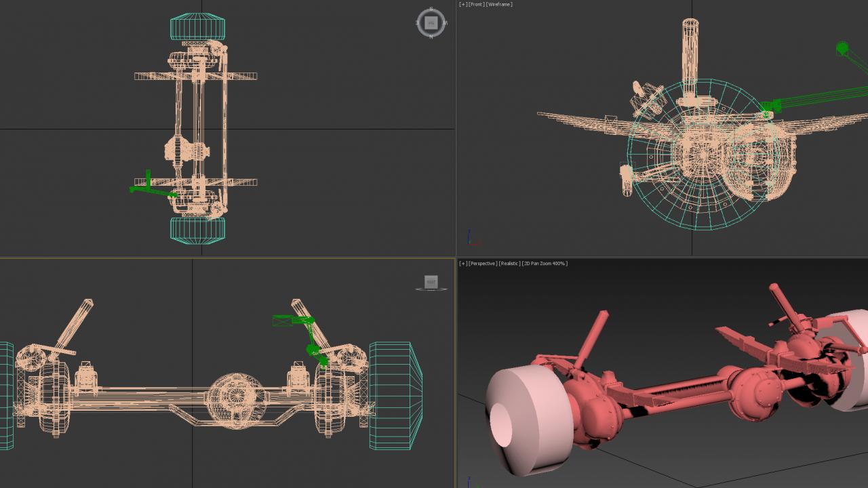The height and width of the screenshot is (488, 868).
Task: Select the vertical shock absorber in Front viewport
Action: click(x=690, y=54)
